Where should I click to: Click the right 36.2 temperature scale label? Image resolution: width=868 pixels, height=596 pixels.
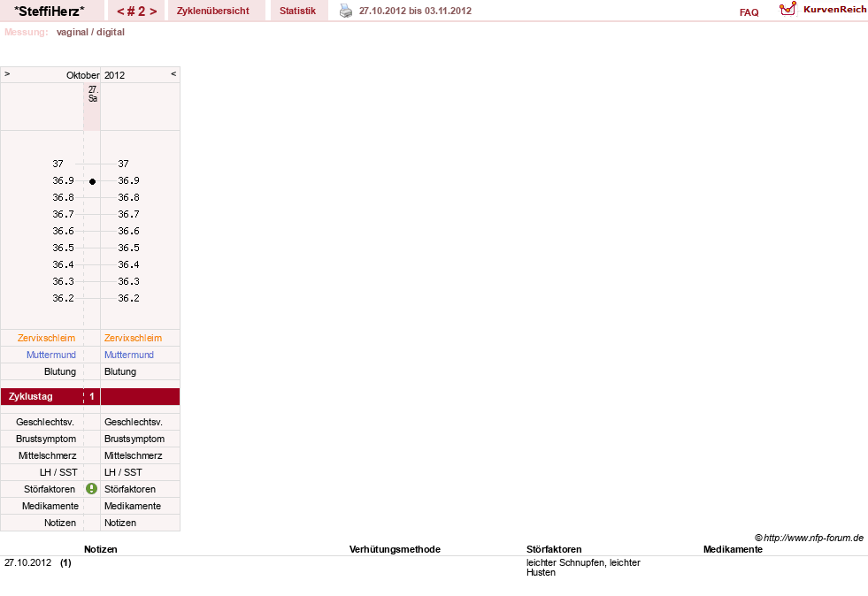click(128, 298)
